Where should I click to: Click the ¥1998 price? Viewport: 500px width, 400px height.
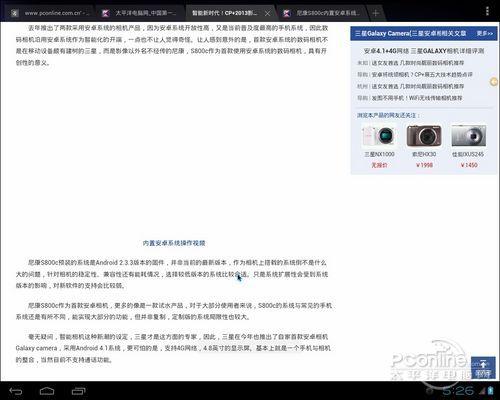click(424, 165)
